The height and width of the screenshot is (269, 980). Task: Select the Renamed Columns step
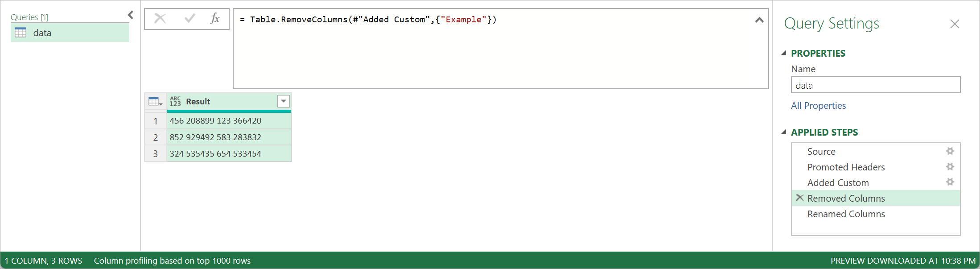point(876,214)
